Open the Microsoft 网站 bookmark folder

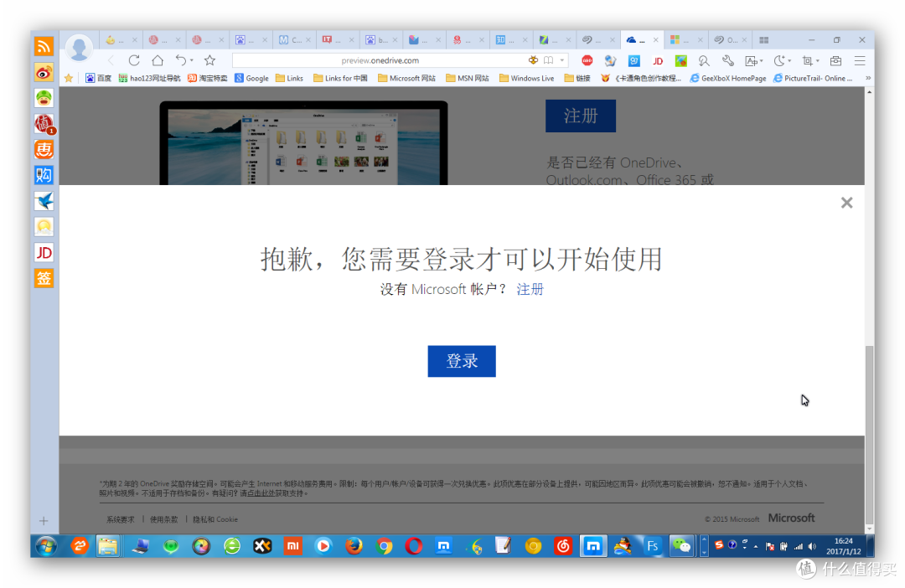(x=406, y=78)
